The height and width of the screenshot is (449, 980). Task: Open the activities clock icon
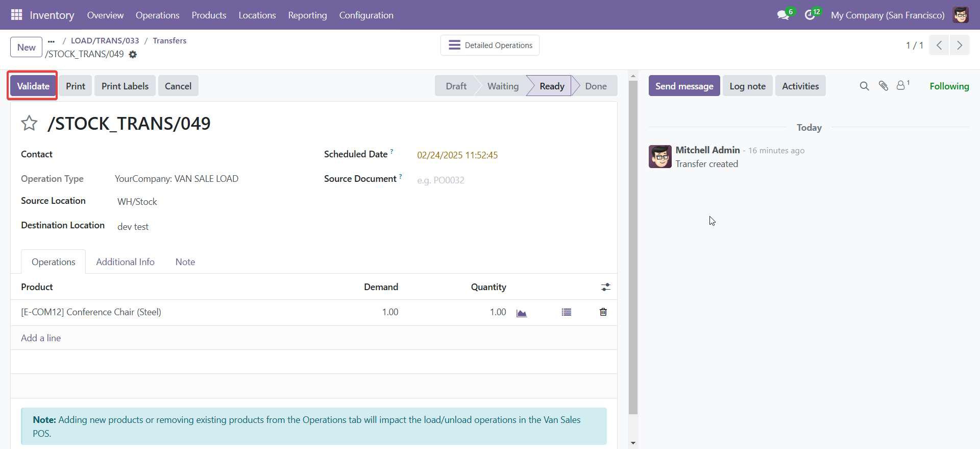[x=810, y=15]
